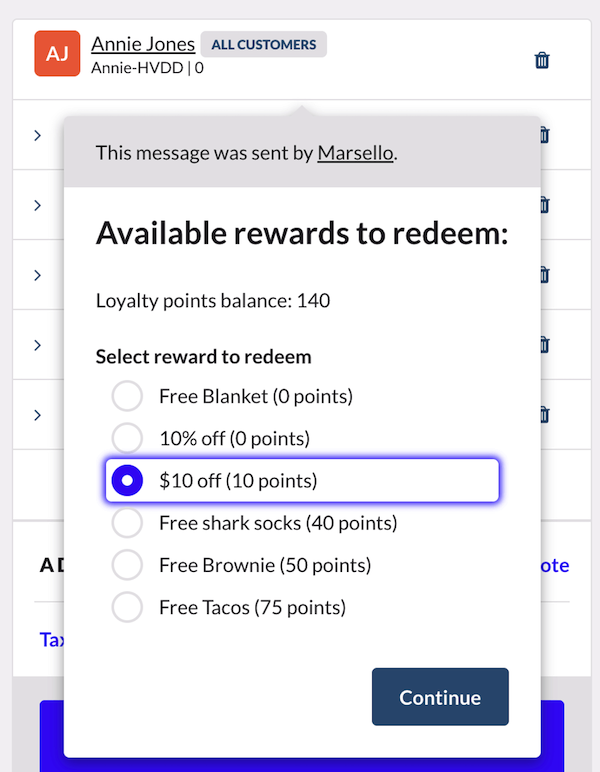Expand the second line item chevron
Screen dimensions: 600x772
37,205
